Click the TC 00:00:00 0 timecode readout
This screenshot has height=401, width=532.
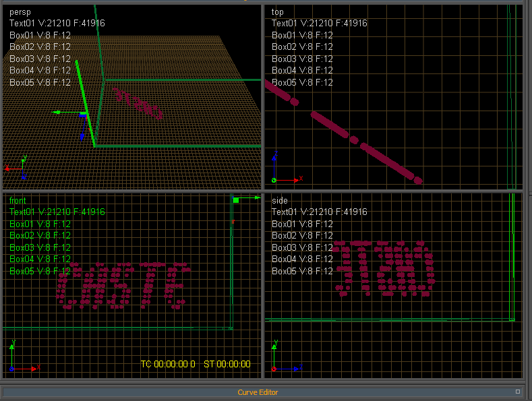pyautogui.click(x=168, y=364)
